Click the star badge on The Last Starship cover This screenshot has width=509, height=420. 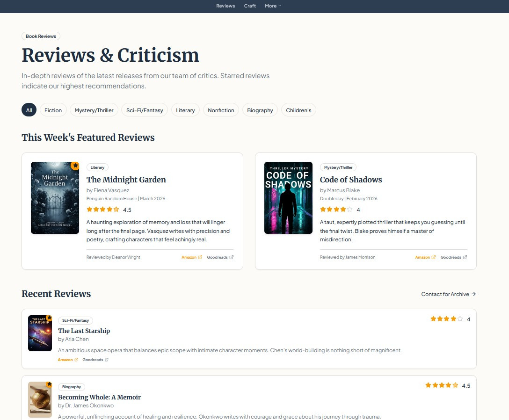pyautogui.click(x=49, y=318)
